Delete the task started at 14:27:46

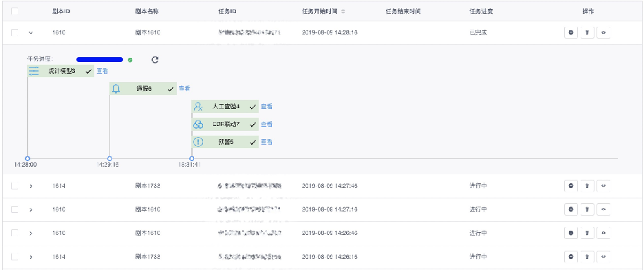click(587, 186)
